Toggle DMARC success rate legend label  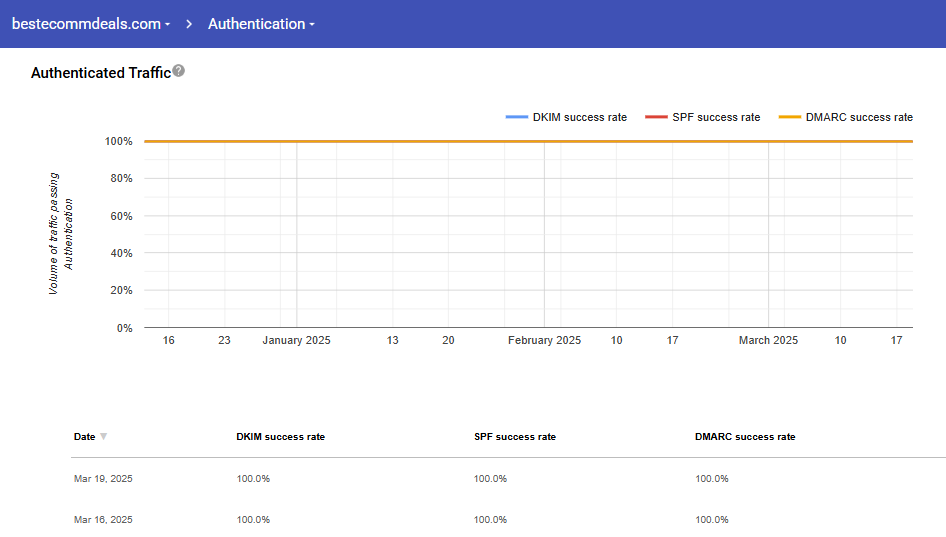[x=859, y=117]
